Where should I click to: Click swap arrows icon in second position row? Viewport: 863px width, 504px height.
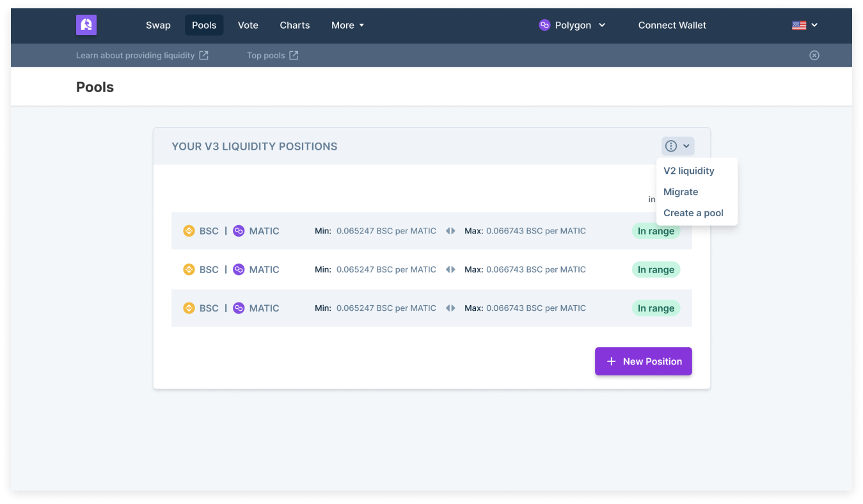pyautogui.click(x=450, y=269)
